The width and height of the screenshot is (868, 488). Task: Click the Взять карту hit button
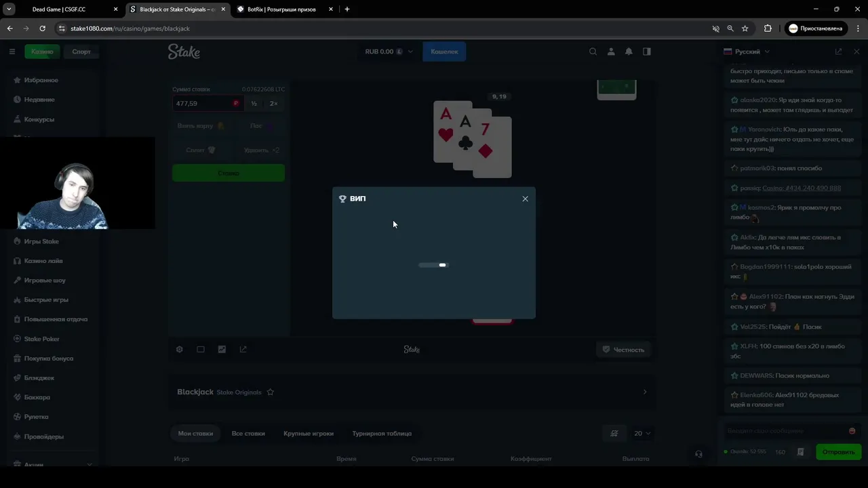click(x=199, y=126)
